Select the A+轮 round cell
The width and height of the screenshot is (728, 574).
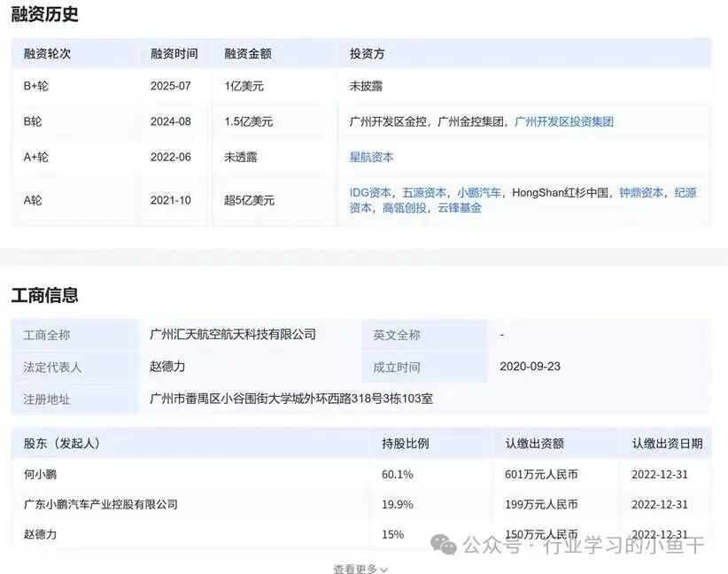[35, 157]
